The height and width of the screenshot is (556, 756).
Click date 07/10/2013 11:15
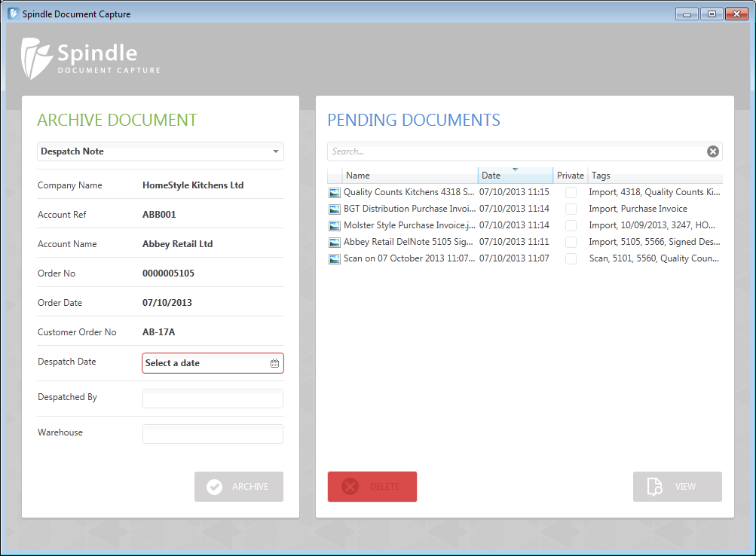click(514, 192)
